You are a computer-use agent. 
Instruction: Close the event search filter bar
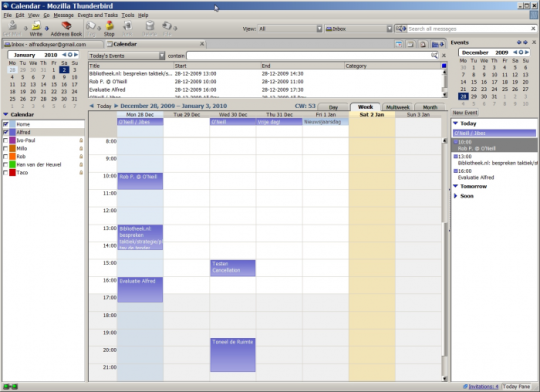pyautogui.click(x=444, y=55)
